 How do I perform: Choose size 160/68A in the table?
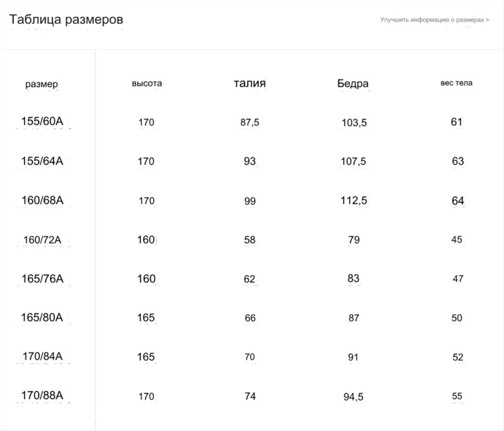(42, 200)
